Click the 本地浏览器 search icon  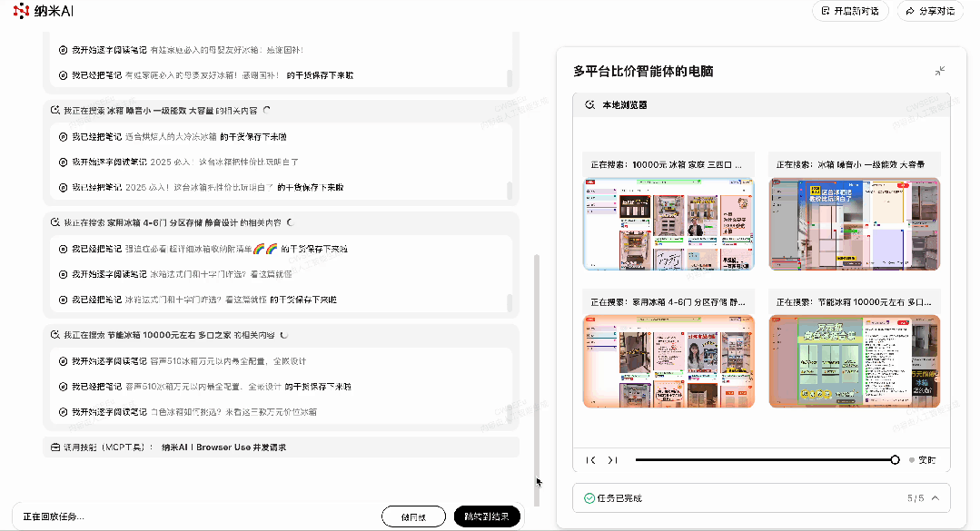(589, 105)
